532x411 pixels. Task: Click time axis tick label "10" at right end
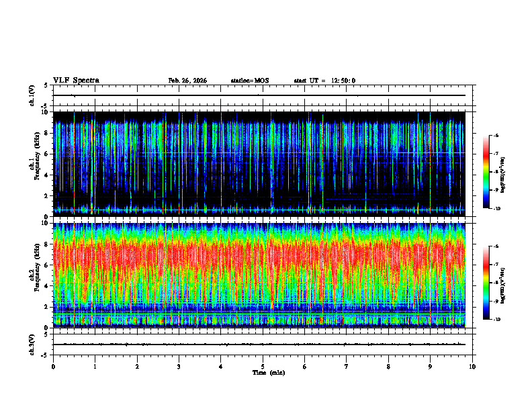472,367
